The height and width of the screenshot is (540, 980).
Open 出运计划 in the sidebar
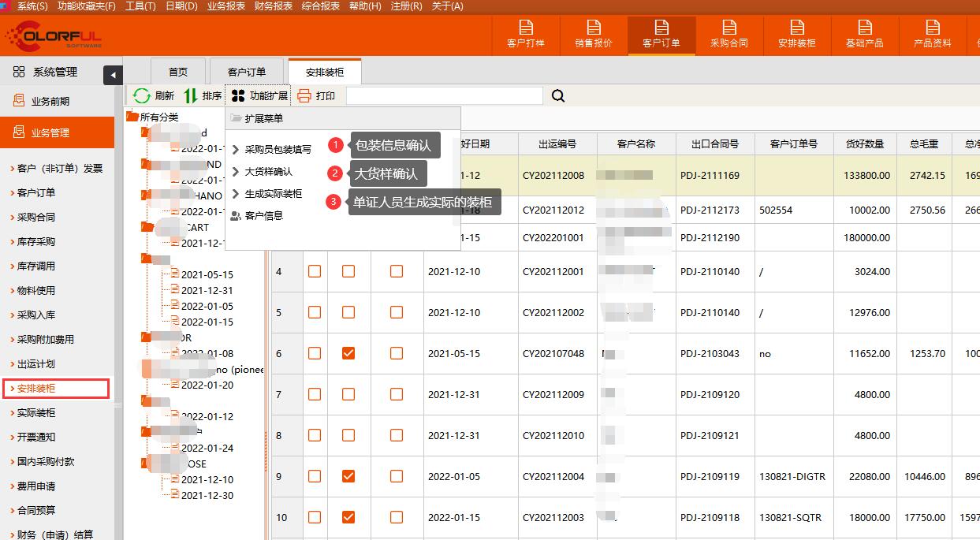click(36, 363)
